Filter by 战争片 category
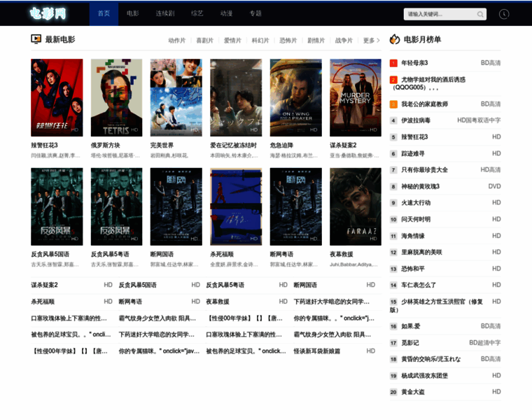532x420 pixels. (344, 41)
